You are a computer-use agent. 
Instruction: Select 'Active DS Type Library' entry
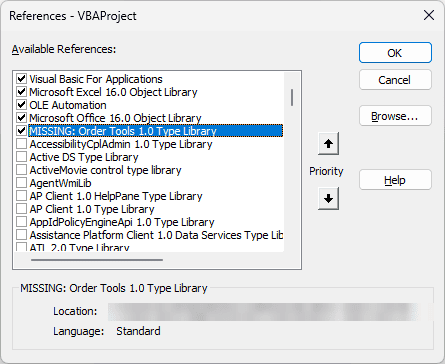[x=84, y=157]
